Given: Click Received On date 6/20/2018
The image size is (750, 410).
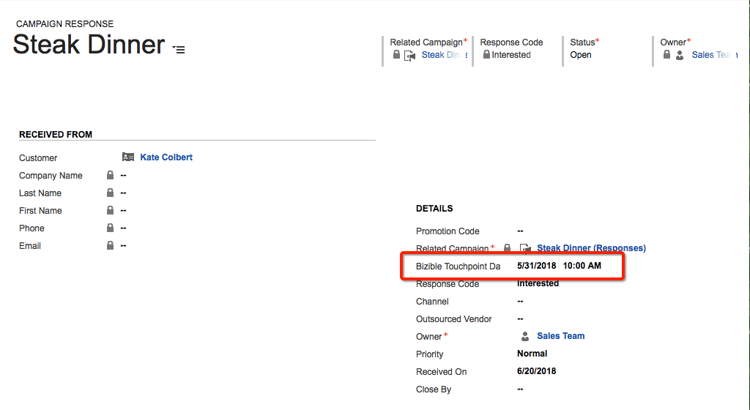Looking at the screenshot, I should point(536,371).
